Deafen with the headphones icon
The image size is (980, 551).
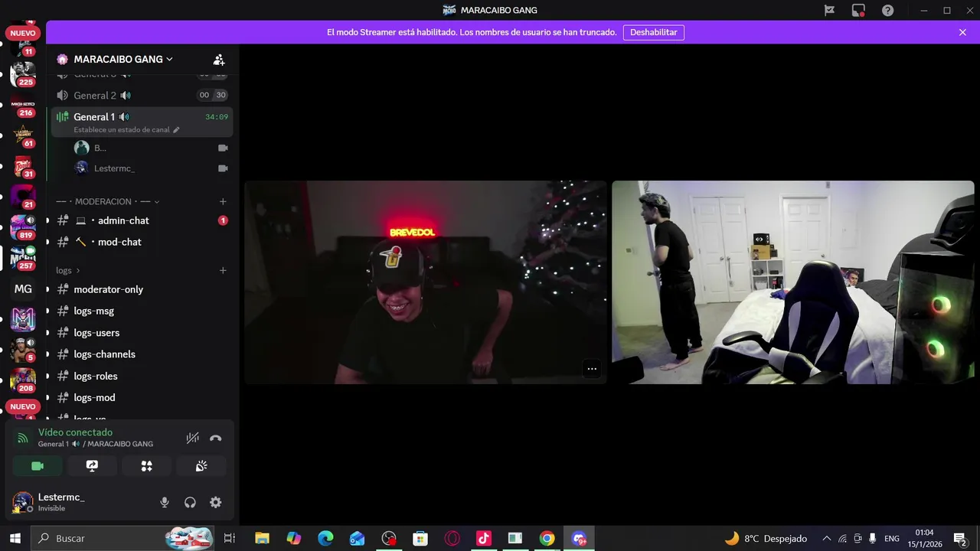(x=190, y=502)
